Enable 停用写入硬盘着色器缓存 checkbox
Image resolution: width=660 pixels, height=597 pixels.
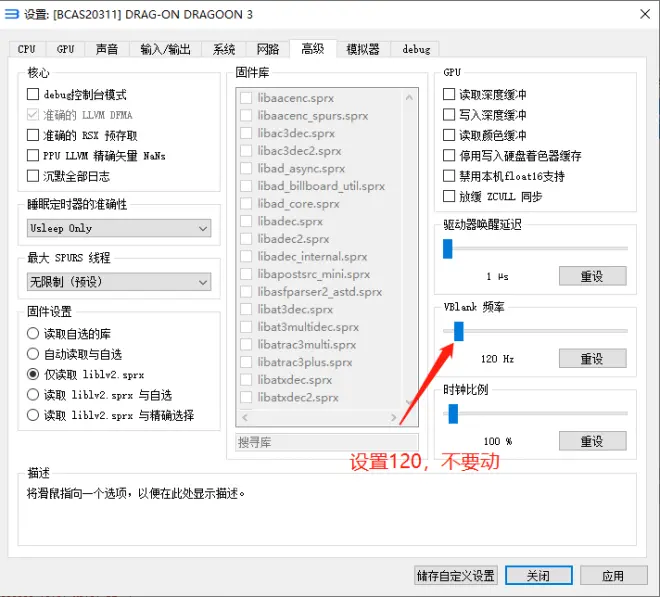pos(449,155)
